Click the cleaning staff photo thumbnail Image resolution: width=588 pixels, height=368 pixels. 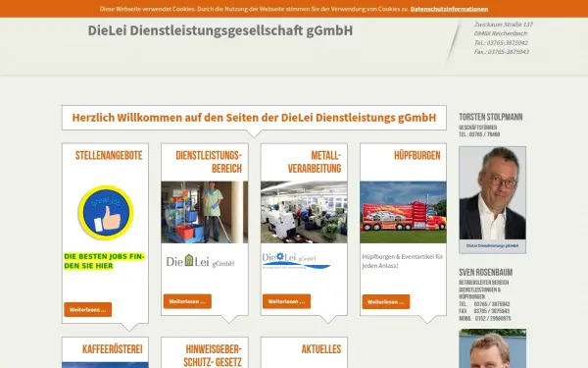point(205,212)
